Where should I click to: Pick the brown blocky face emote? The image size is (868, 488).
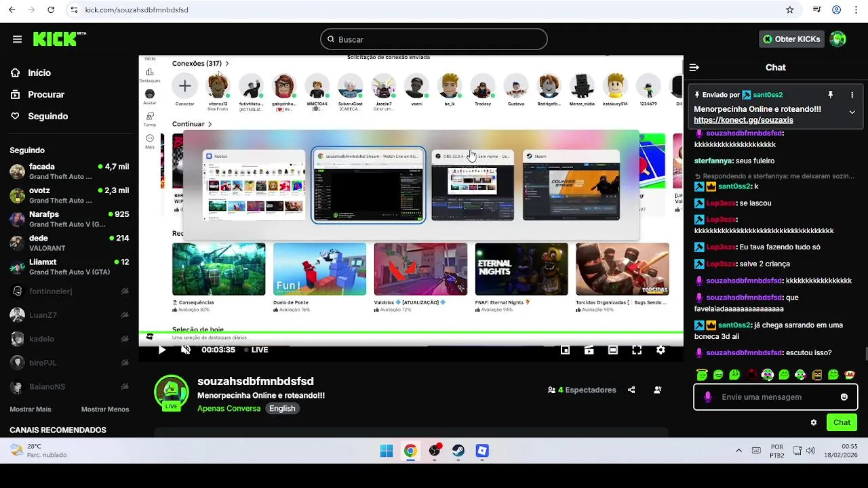click(817, 375)
